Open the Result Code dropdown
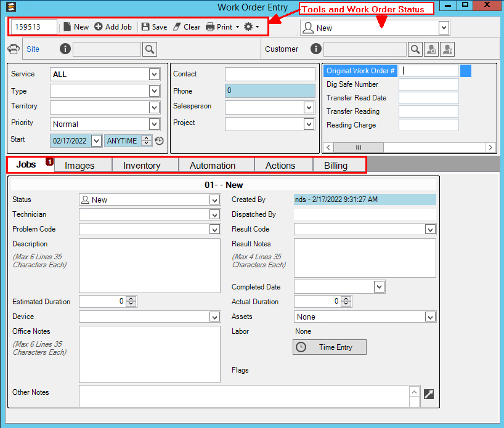This screenshot has height=428, width=504. pos(430,230)
